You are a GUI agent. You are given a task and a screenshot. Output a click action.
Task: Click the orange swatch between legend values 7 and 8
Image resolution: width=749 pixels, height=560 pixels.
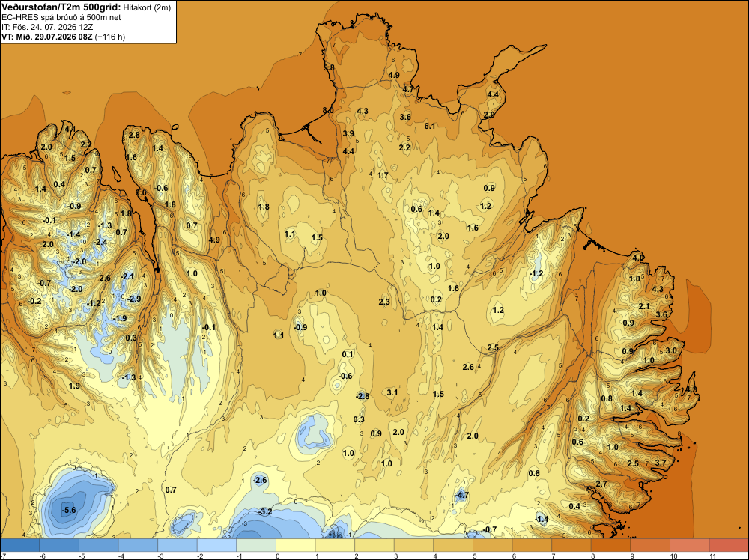coord(571,545)
